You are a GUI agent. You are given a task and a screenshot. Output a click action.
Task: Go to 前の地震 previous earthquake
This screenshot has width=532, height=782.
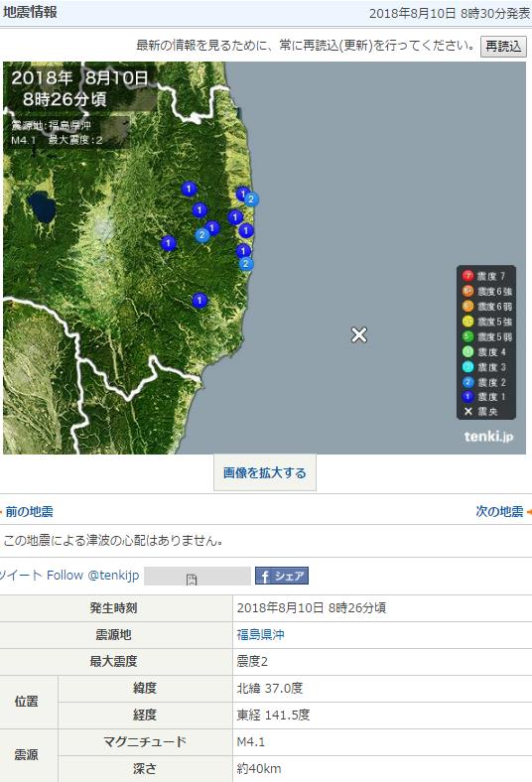pyautogui.click(x=29, y=511)
